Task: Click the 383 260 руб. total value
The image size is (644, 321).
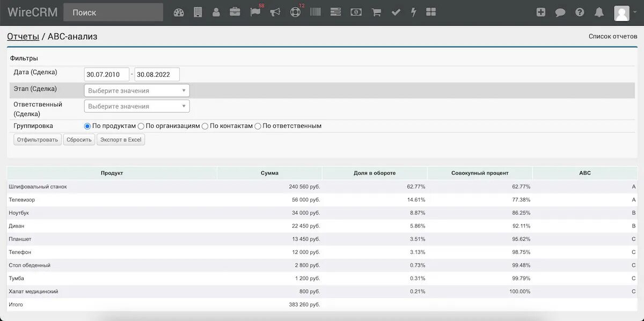Action: (304, 304)
